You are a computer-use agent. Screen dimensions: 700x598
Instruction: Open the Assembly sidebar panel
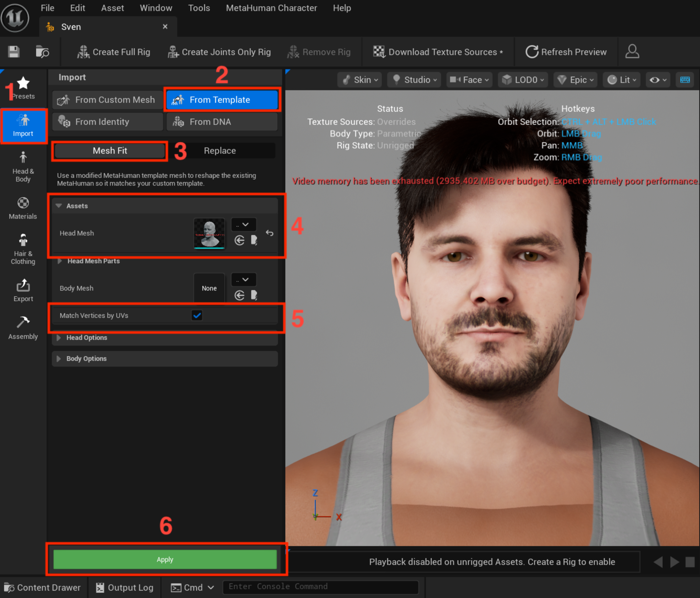pos(23,328)
